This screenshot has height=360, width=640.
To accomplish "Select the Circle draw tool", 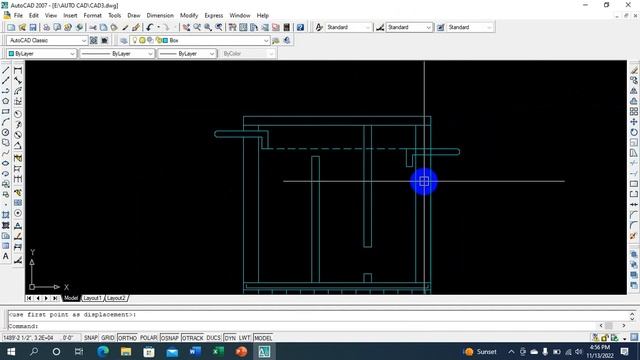I will 6,132.
